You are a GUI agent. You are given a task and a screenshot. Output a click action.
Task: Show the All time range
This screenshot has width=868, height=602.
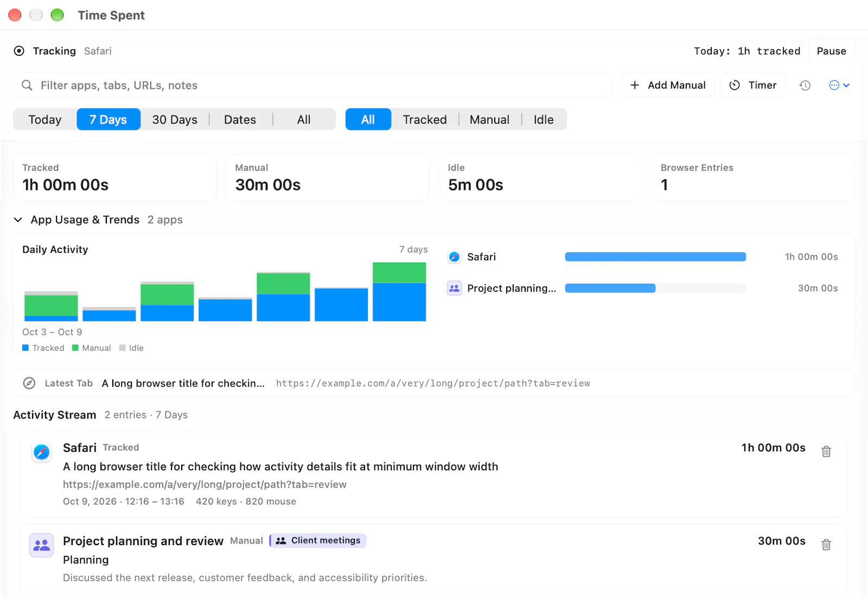[x=304, y=119]
